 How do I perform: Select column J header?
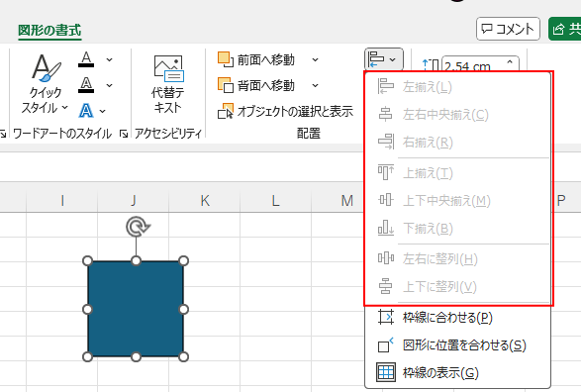click(134, 201)
